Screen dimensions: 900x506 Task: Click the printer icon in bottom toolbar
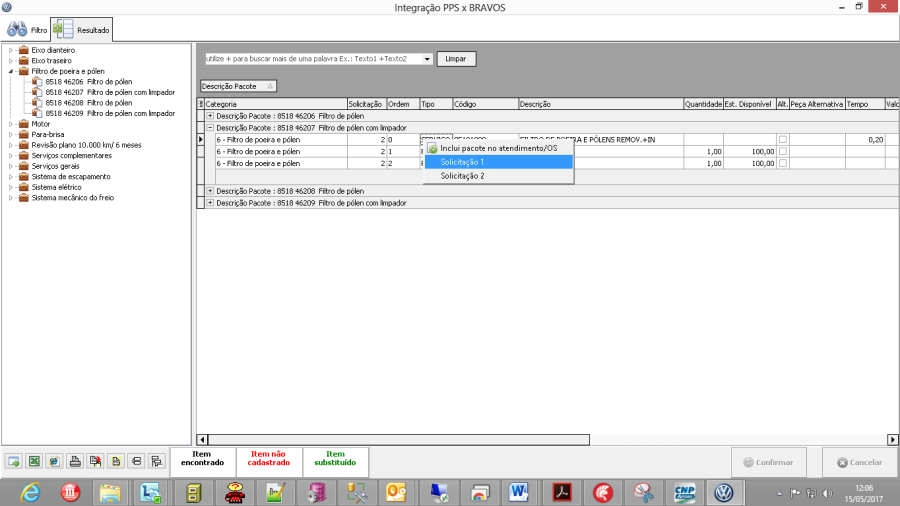pos(75,462)
